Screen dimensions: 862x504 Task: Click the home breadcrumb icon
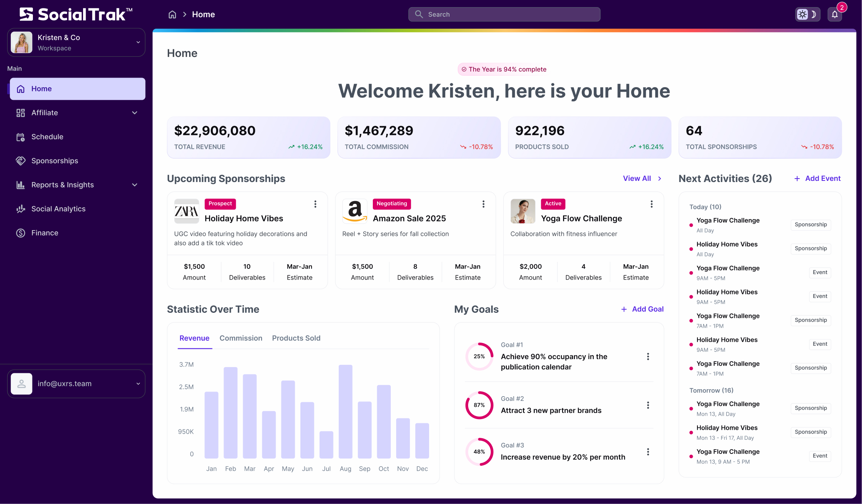(x=172, y=15)
